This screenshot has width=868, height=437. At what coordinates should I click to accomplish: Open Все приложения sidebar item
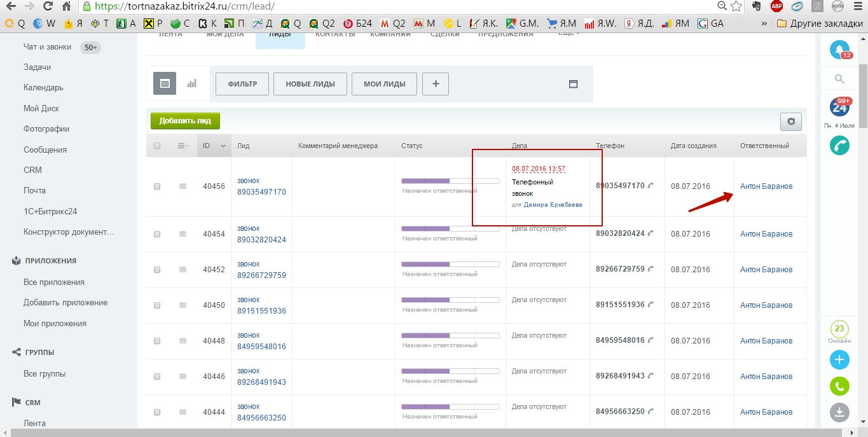click(54, 282)
